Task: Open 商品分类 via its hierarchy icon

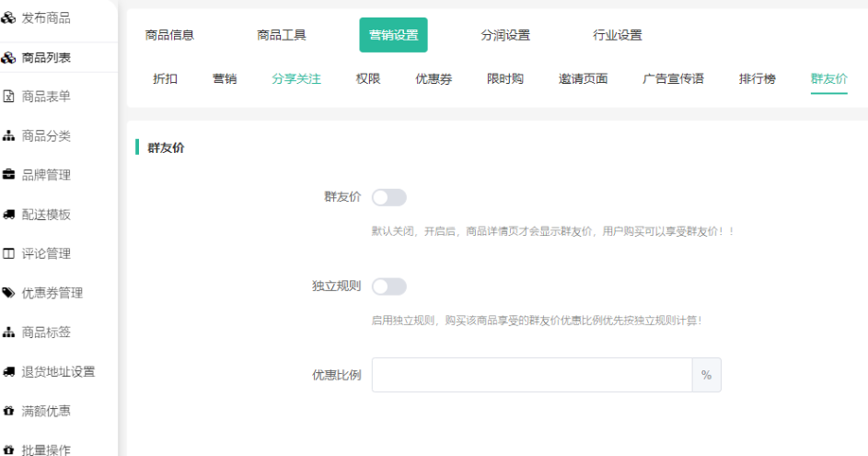Action: point(8,135)
